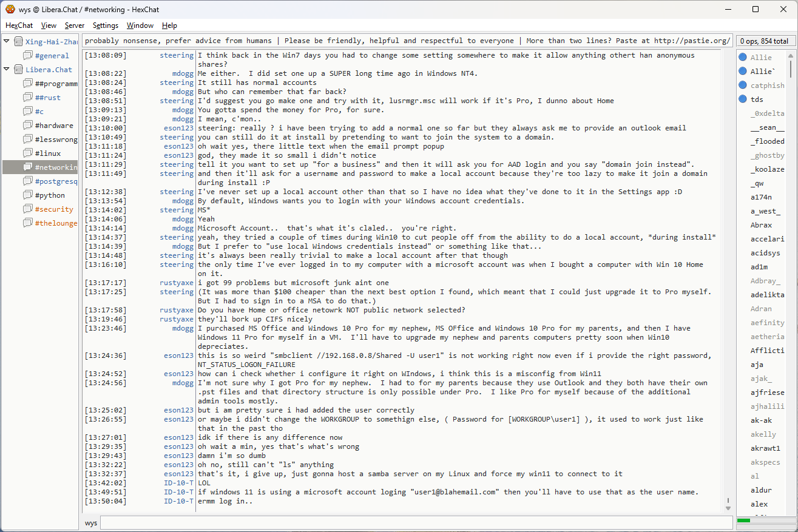Click the #hardware channel icon
This screenshot has height=532, width=798.
tap(28, 126)
